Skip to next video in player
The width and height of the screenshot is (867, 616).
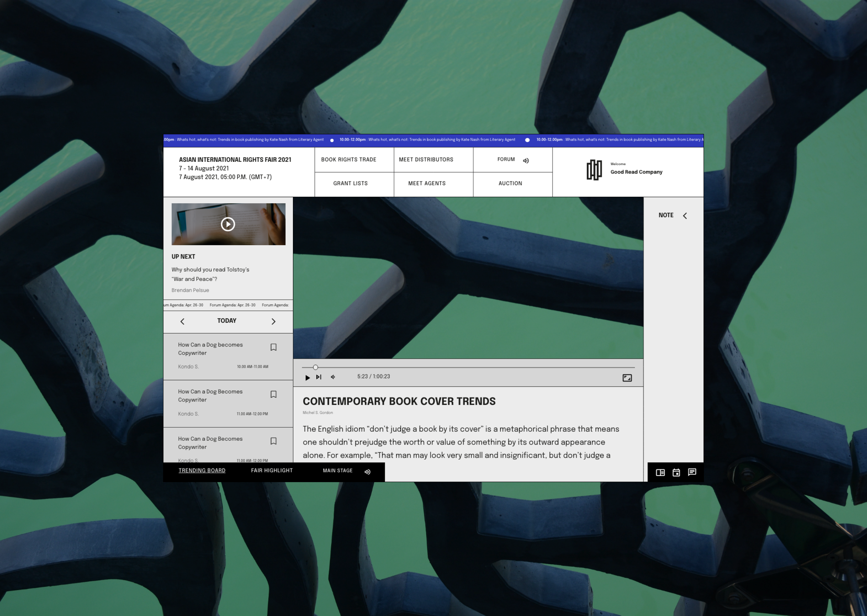tap(319, 377)
